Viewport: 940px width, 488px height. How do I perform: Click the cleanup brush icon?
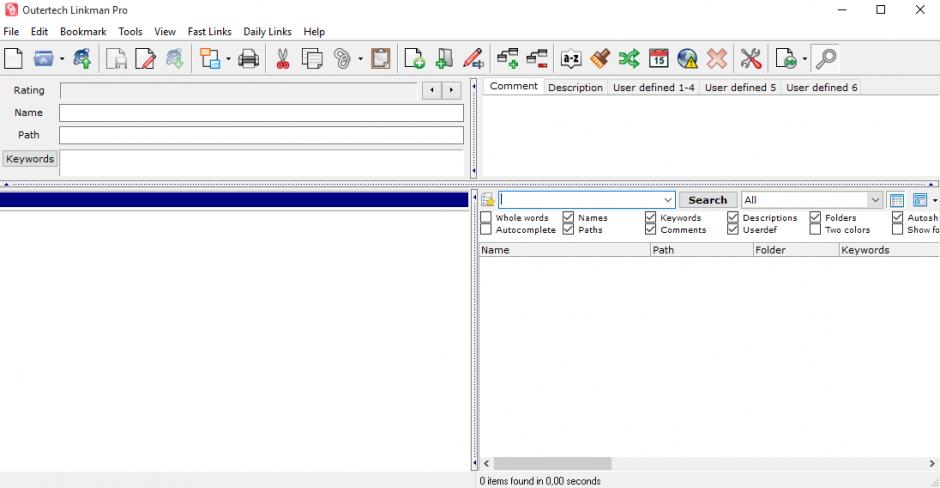[x=600, y=59]
